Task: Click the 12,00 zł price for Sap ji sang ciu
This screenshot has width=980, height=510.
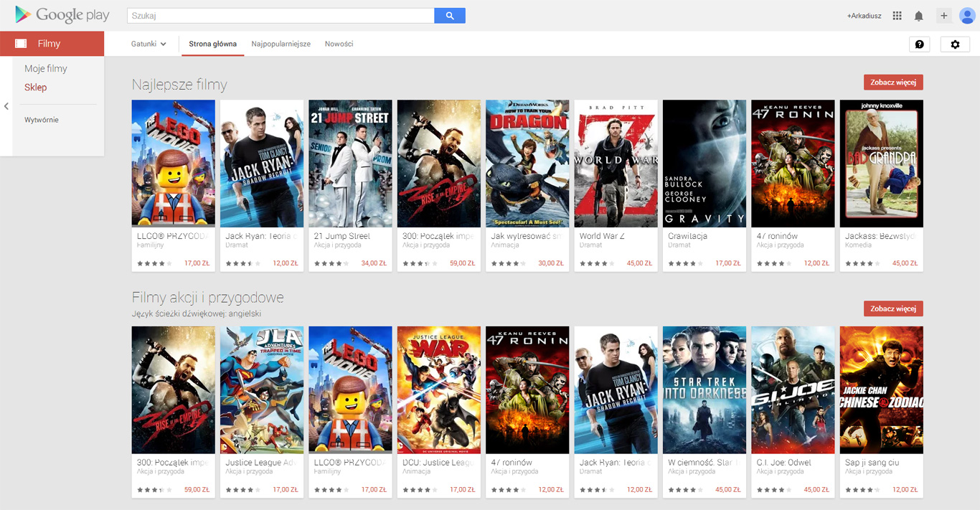Action: (905, 490)
